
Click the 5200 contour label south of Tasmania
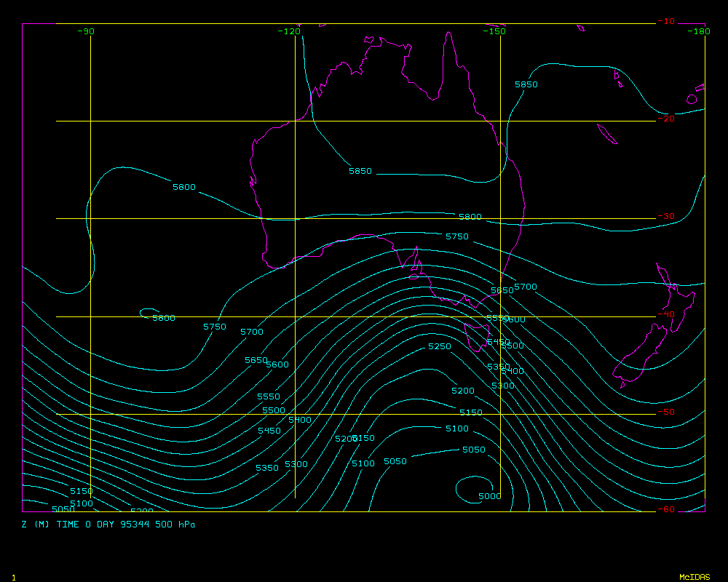[463, 391]
